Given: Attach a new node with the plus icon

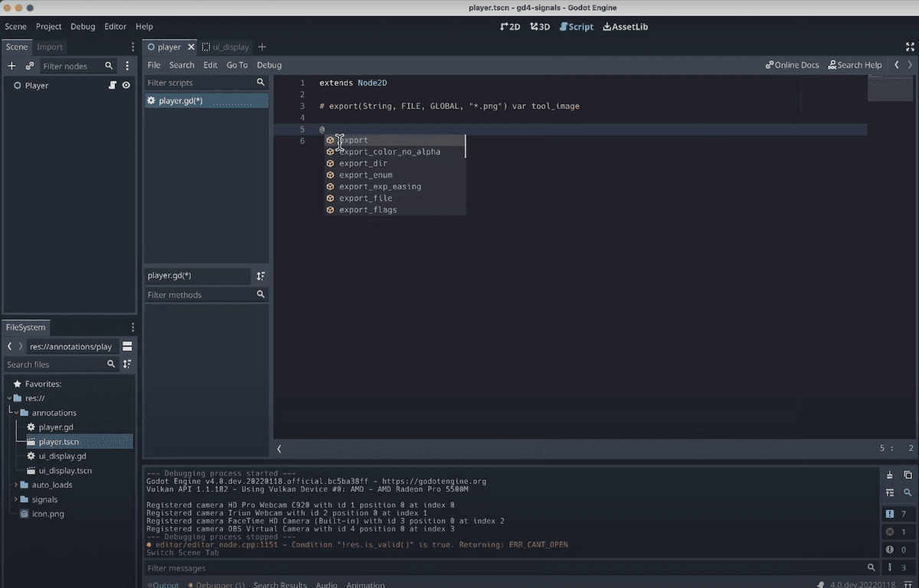Looking at the screenshot, I should point(11,66).
